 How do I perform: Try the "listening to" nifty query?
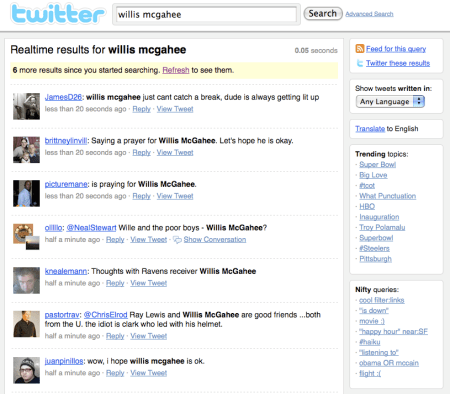point(379,353)
